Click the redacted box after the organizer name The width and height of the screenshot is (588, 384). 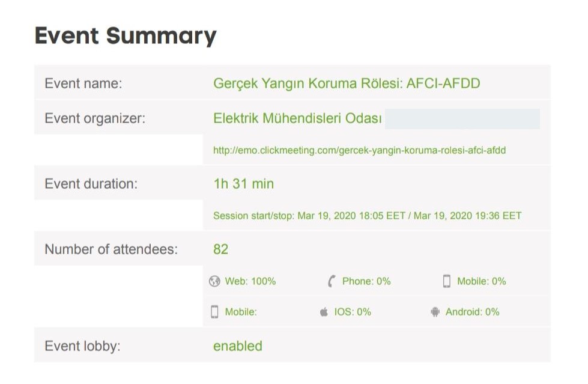pyautogui.click(x=462, y=118)
